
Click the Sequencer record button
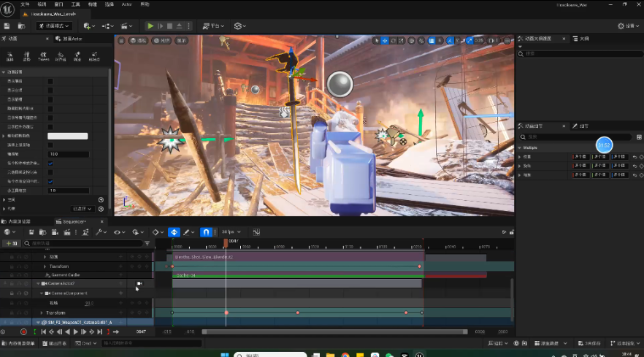click(23, 331)
